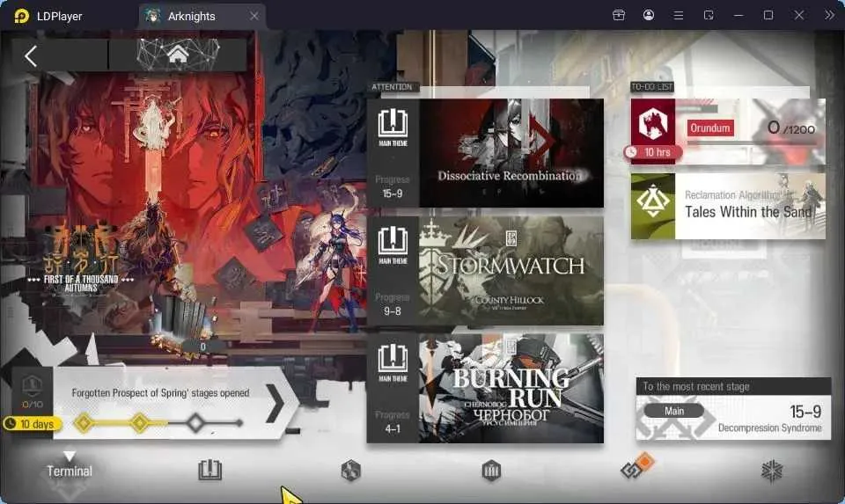The width and height of the screenshot is (845, 504).
Task: Click Decompression Syndrome stage name
Action: pyautogui.click(x=770, y=427)
